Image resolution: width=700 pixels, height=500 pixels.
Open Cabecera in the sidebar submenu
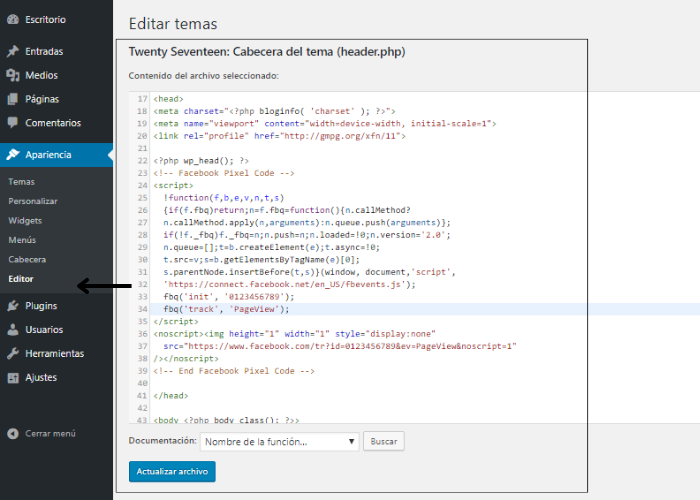click(27, 259)
